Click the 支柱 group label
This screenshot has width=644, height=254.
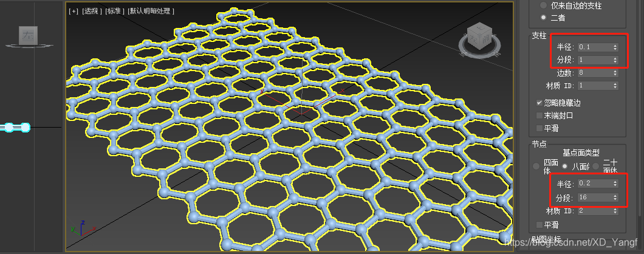[x=539, y=36]
